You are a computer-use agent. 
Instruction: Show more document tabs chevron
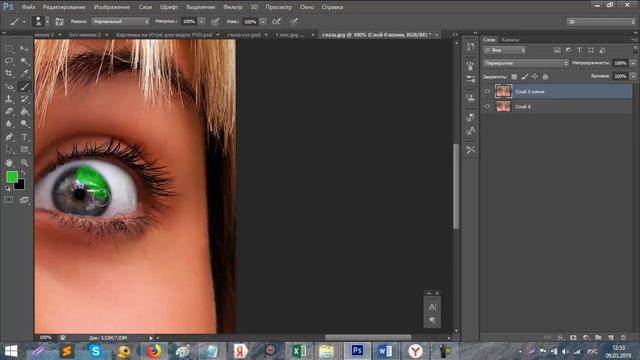point(455,35)
